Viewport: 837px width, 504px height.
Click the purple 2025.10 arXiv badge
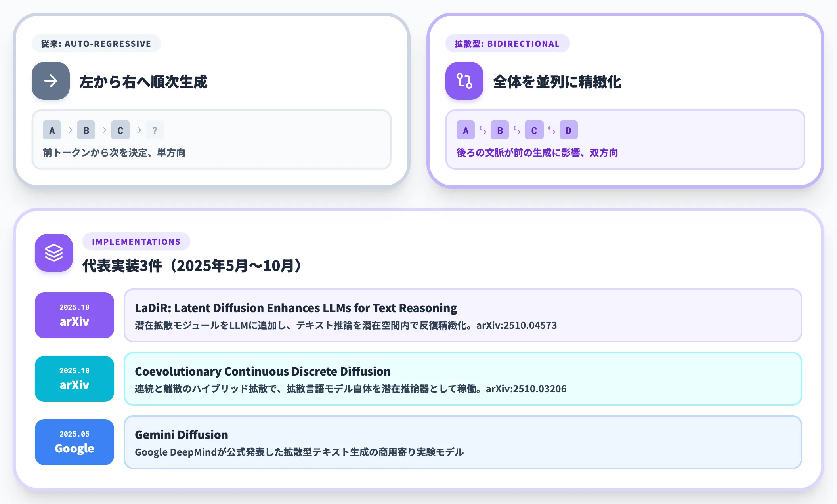75,315
